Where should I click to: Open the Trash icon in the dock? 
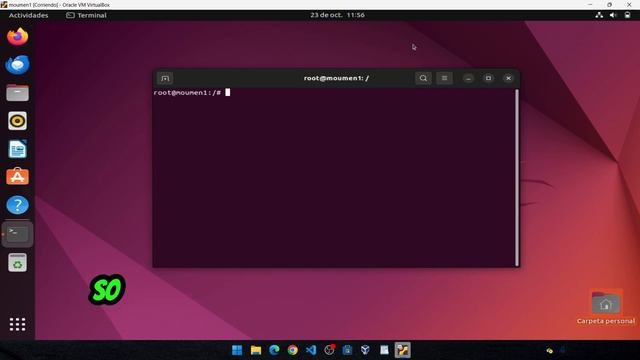click(17, 262)
